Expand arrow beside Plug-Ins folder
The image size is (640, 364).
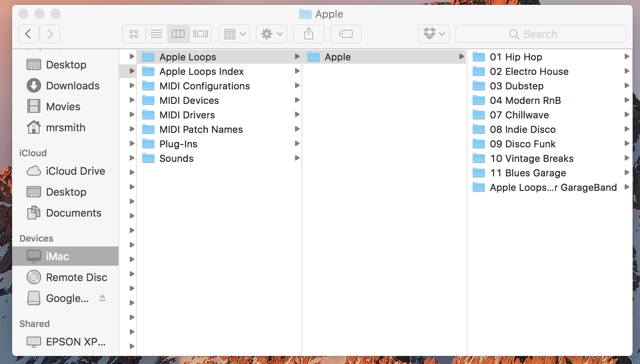[297, 143]
